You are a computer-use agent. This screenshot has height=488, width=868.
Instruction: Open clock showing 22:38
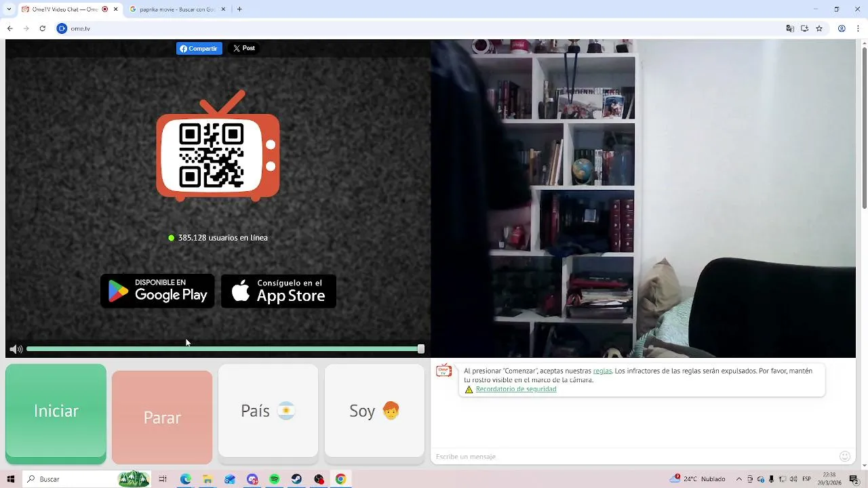830,479
